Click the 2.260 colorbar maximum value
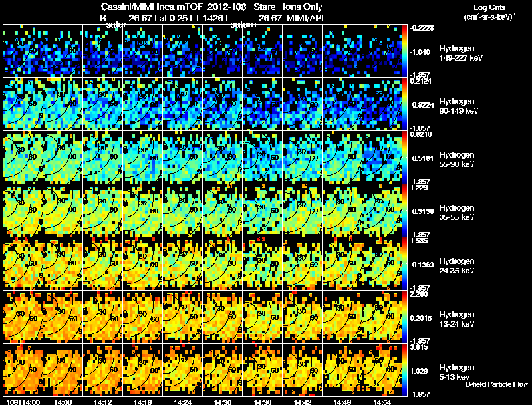 (x=420, y=294)
